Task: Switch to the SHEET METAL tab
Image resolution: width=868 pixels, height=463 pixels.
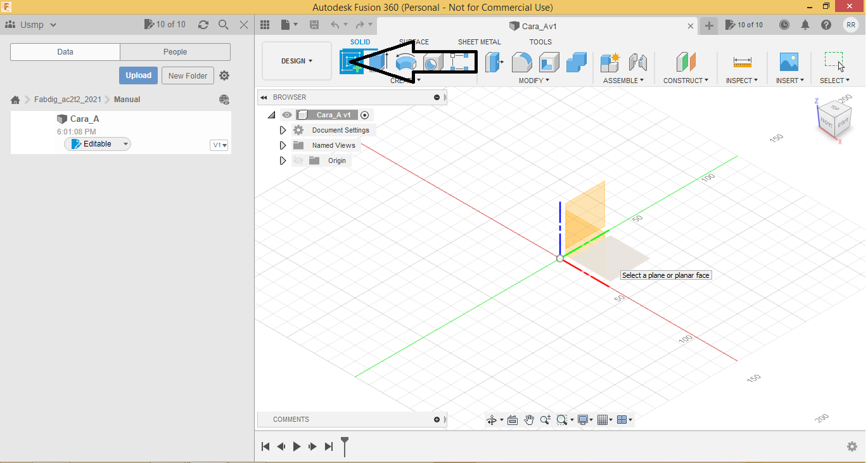Action: (x=480, y=42)
